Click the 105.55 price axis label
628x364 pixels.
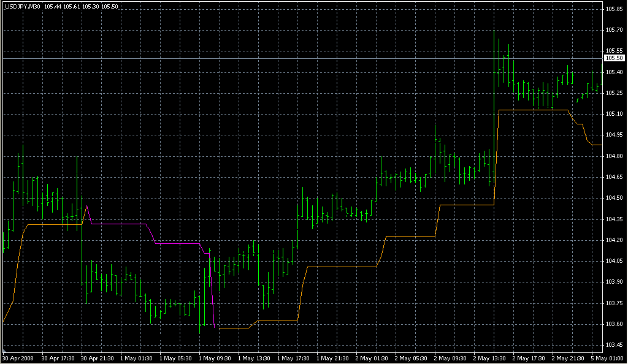pyautogui.click(x=614, y=51)
